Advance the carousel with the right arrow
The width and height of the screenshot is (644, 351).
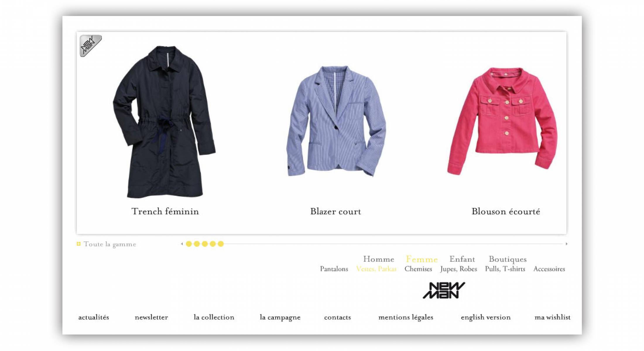coord(566,244)
